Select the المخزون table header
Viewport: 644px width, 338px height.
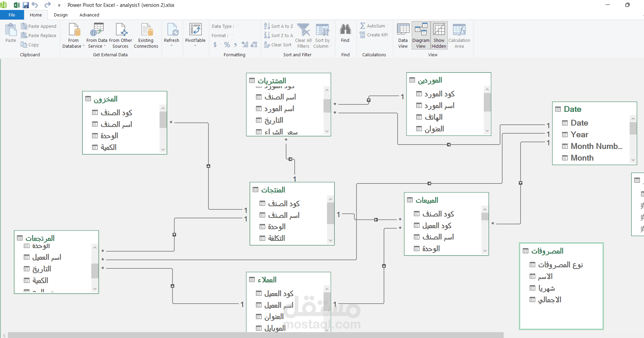coord(125,99)
